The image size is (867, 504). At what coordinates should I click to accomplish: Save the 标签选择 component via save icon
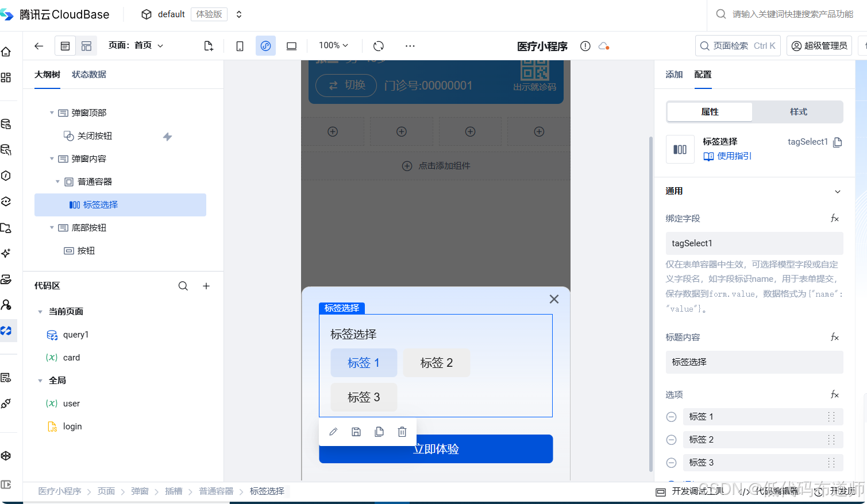pos(356,431)
